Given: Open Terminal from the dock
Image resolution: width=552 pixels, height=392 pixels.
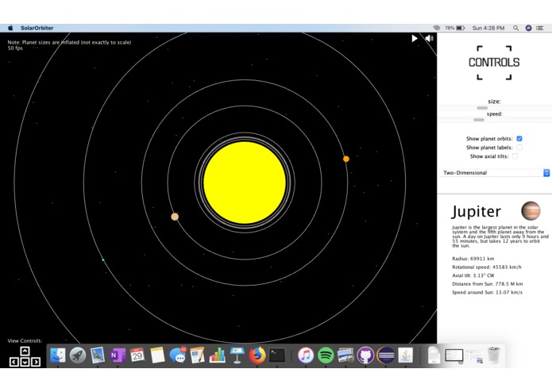Looking at the screenshot, I should [277, 355].
